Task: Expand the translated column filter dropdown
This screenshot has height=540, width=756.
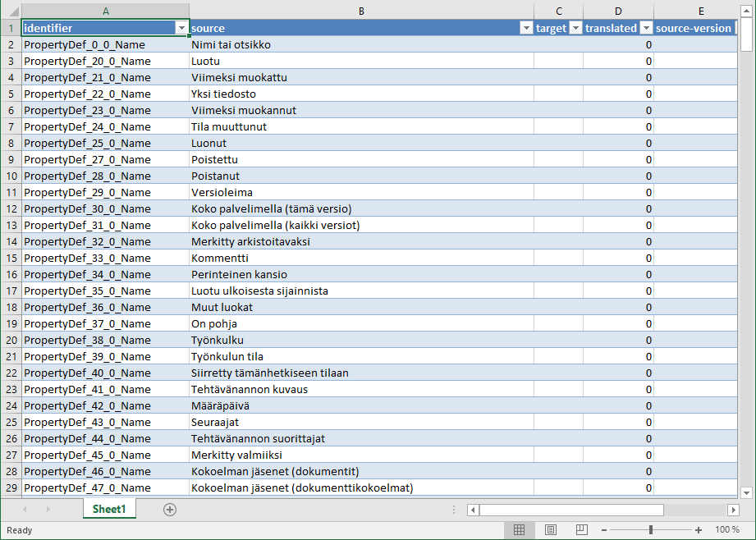Action: click(646, 28)
